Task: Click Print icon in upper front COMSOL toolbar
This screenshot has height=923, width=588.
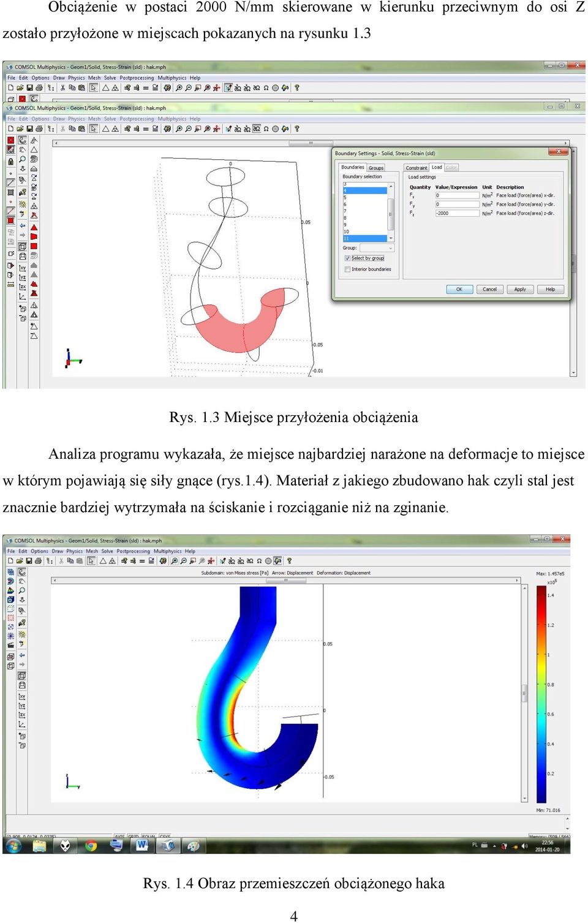Action: click(39, 129)
